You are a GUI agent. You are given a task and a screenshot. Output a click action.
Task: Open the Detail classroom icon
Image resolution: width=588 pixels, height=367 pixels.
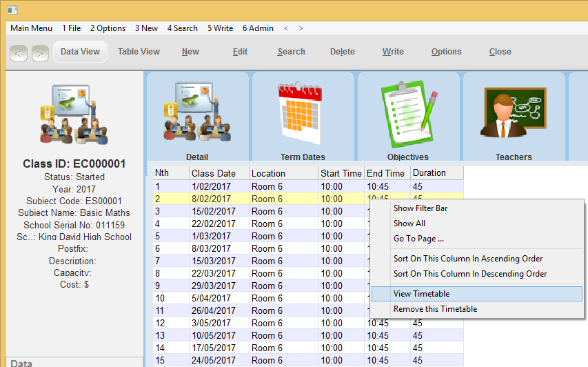197,113
